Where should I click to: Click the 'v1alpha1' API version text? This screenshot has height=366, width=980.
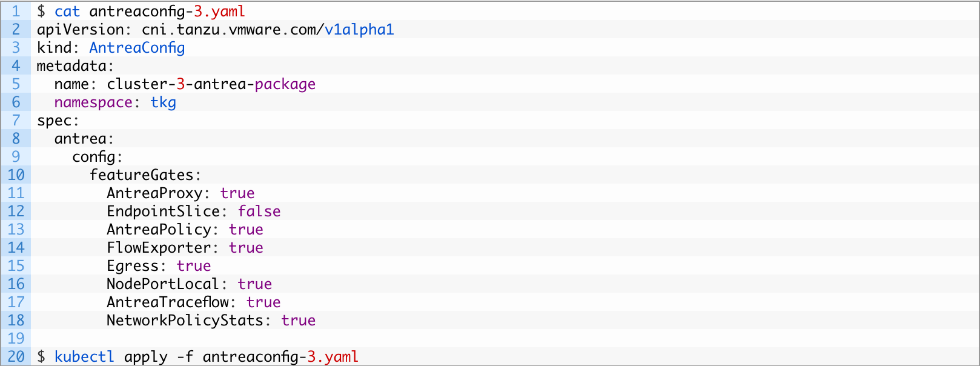tap(359, 30)
